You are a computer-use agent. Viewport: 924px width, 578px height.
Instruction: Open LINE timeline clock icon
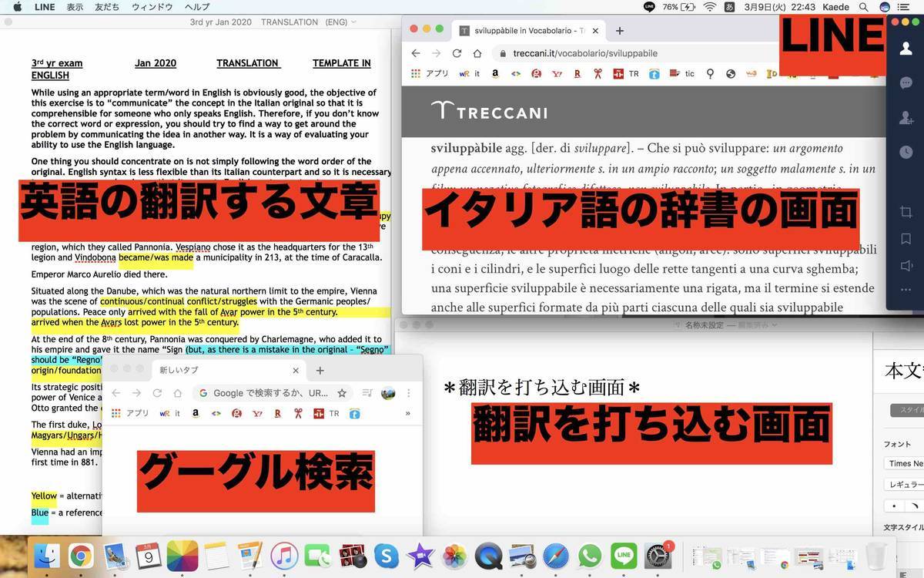coord(906,153)
